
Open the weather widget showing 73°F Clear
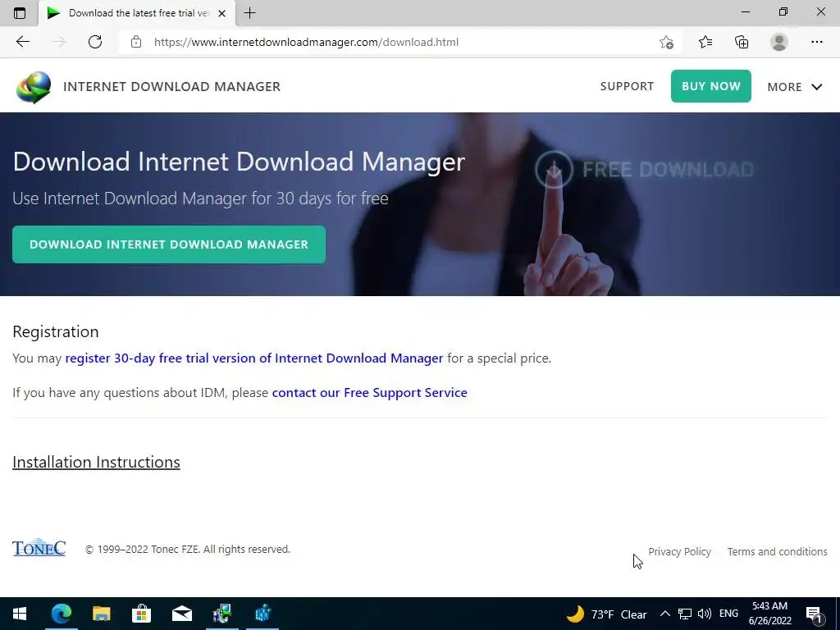(x=607, y=614)
